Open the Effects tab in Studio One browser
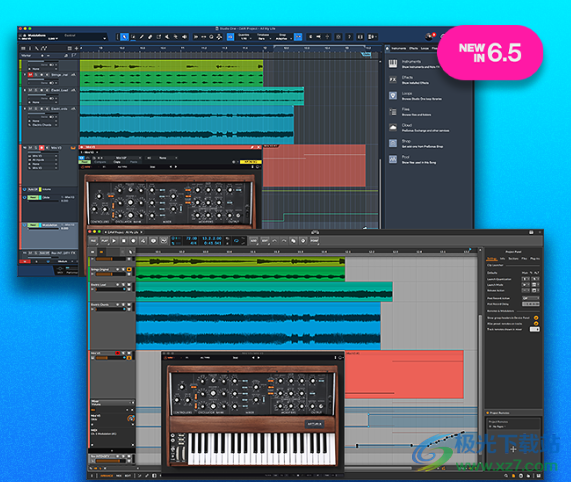The height and width of the screenshot is (482, 571). [414, 48]
